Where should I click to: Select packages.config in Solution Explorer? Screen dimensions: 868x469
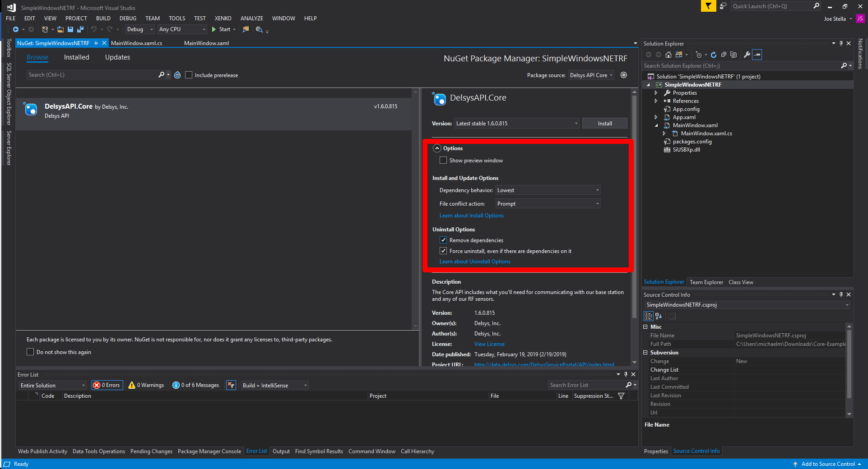(x=692, y=142)
